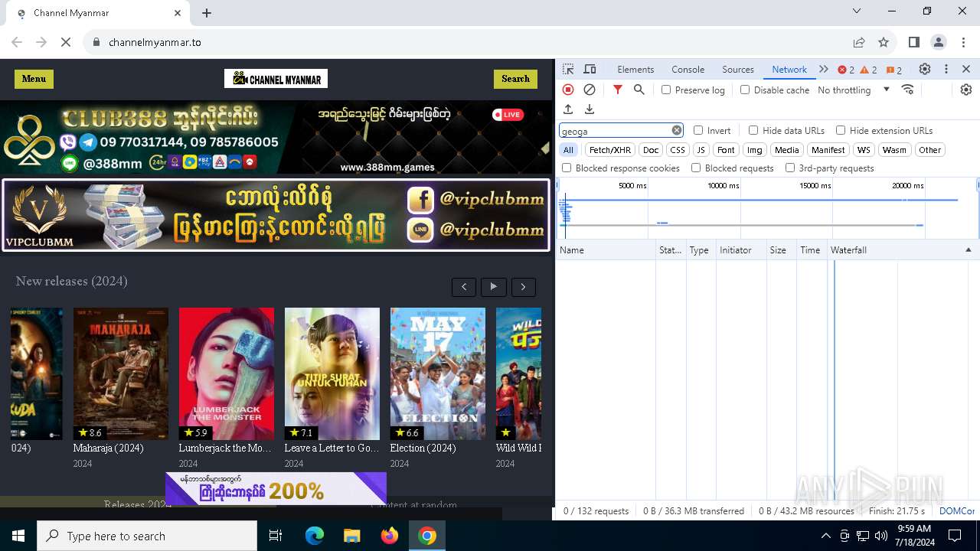This screenshot has height=551, width=980.
Task: Open Chrome tab search dropdown arrow
Action: 857,11
